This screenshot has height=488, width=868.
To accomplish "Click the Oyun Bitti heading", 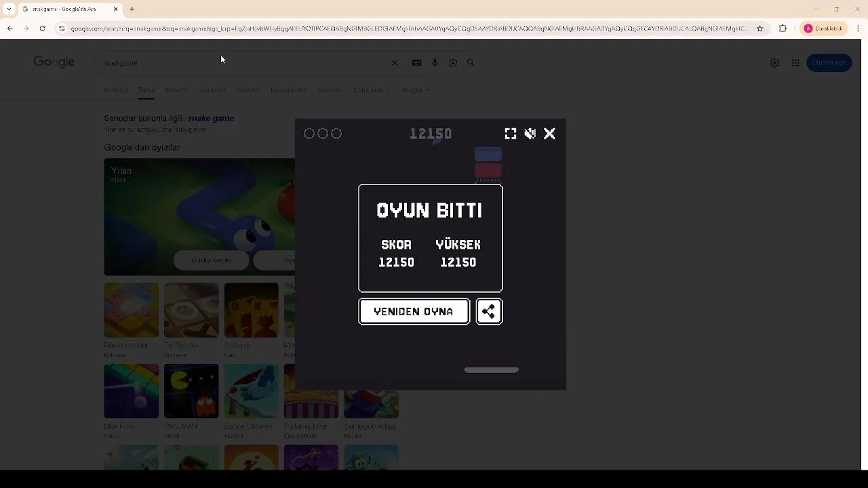I will pos(430,210).
